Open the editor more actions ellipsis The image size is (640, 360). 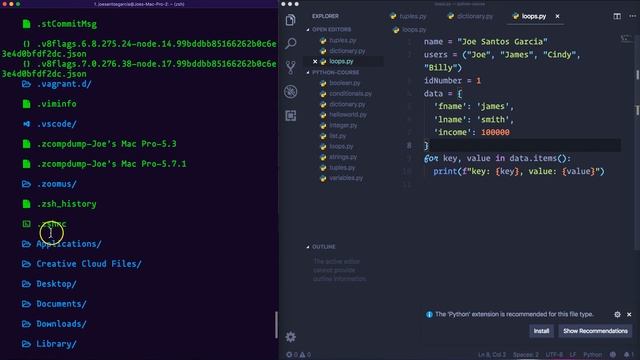click(x=632, y=16)
